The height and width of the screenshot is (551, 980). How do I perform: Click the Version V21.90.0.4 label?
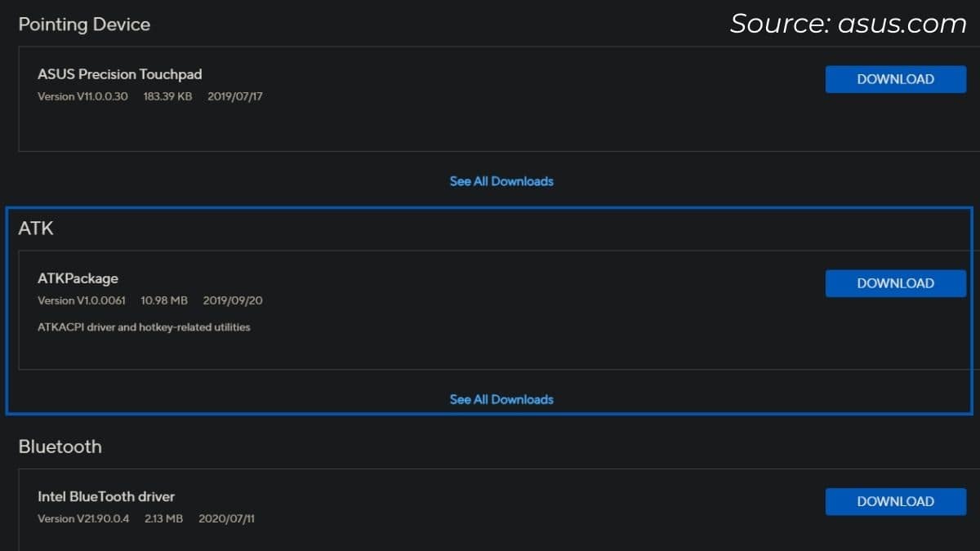[x=83, y=518]
